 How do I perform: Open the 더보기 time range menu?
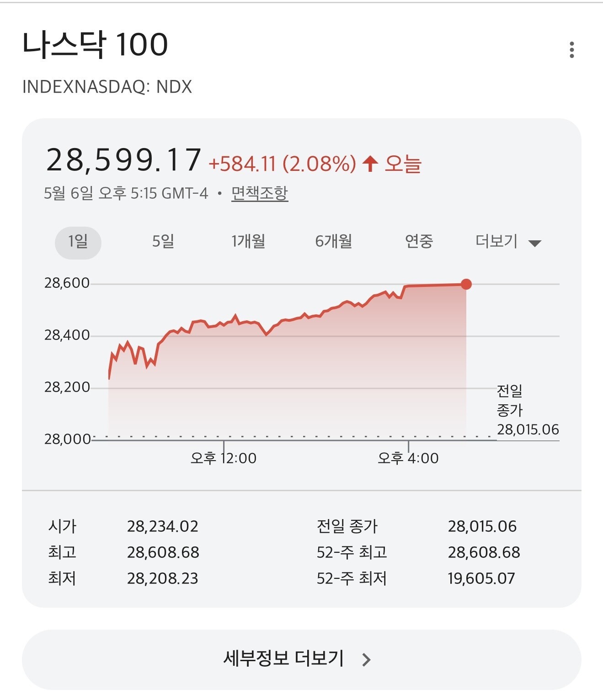point(508,241)
